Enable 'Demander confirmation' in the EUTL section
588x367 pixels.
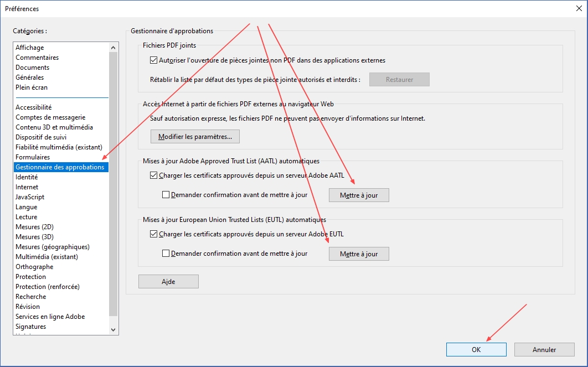coord(166,254)
